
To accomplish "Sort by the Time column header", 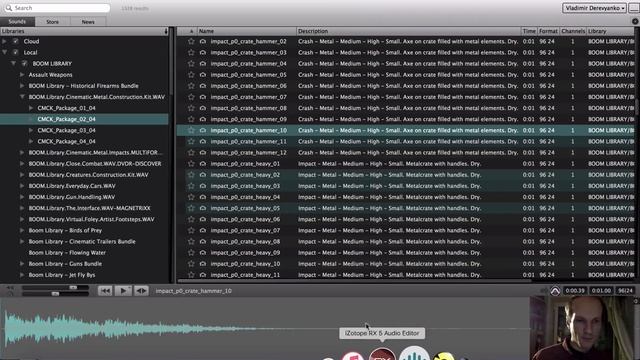I will pos(529,31).
